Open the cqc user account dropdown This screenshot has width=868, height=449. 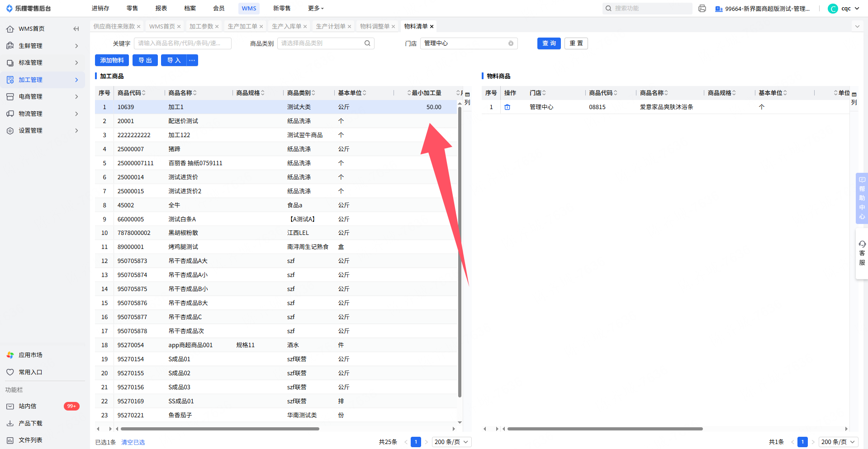pos(844,9)
